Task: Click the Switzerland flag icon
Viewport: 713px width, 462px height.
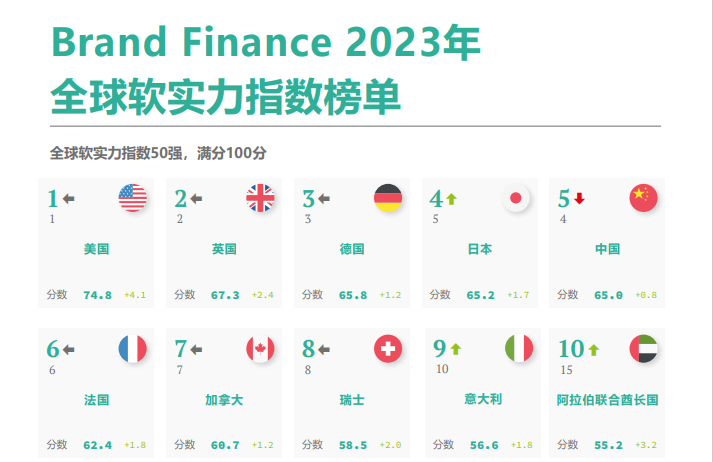Action: coord(388,349)
